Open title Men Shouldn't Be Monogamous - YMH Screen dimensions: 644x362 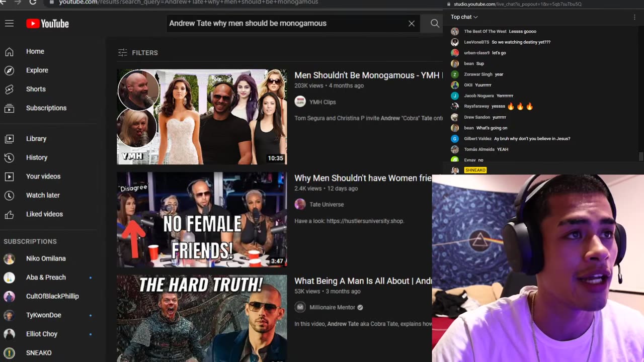tap(367, 75)
